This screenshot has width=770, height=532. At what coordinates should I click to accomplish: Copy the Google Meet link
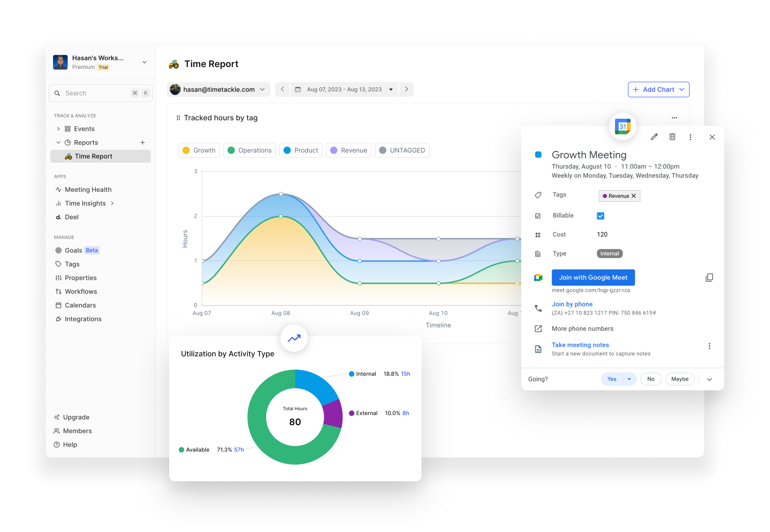(x=709, y=277)
